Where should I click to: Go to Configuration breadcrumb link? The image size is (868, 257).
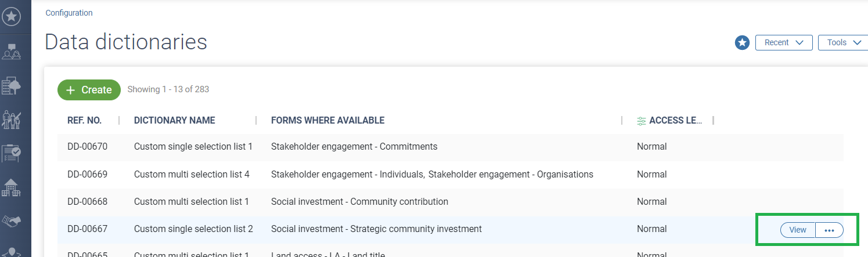69,13
